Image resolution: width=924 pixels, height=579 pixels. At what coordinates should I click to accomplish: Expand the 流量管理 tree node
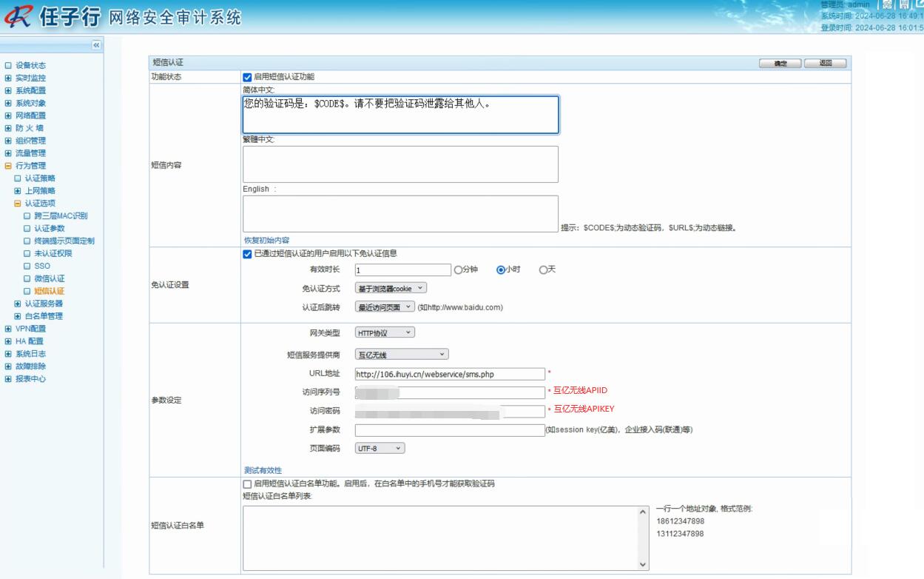pos(8,154)
